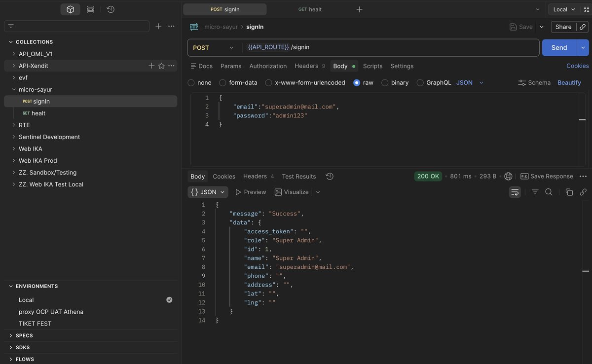The width and height of the screenshot is (592, 364).
Task: Expand the API_OML_V1 collection
Action: click(x=14, y=54)
